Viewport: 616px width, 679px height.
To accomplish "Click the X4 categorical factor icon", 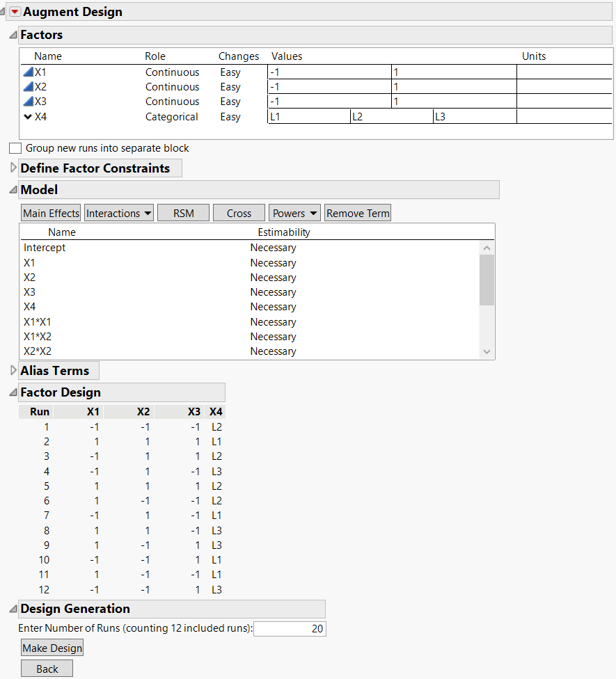I will [28, 116].
